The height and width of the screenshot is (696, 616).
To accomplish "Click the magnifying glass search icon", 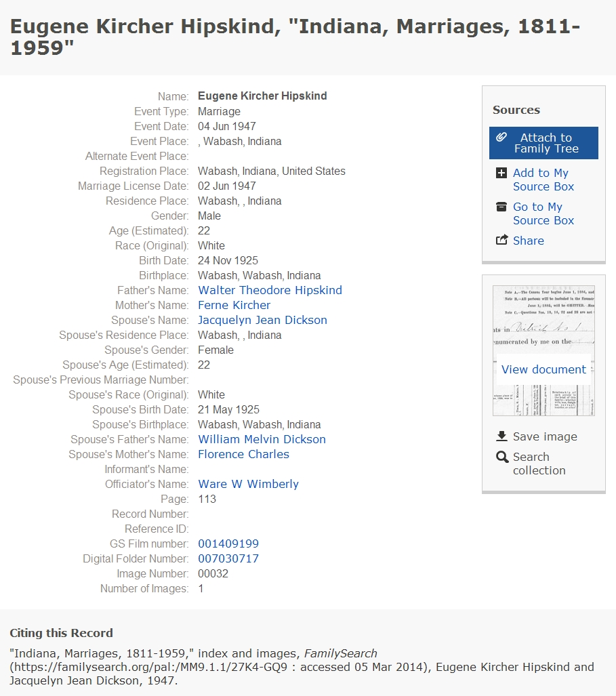I will (502, 457).
